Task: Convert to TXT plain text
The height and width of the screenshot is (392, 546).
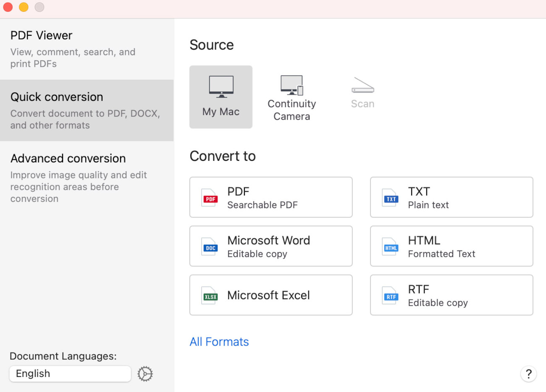Action: tap(451, 197)
